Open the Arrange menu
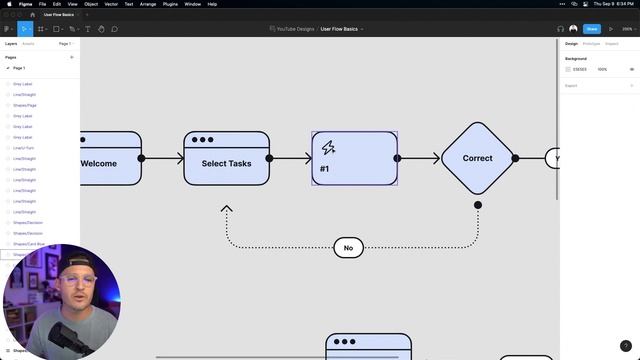 (148, 4)
